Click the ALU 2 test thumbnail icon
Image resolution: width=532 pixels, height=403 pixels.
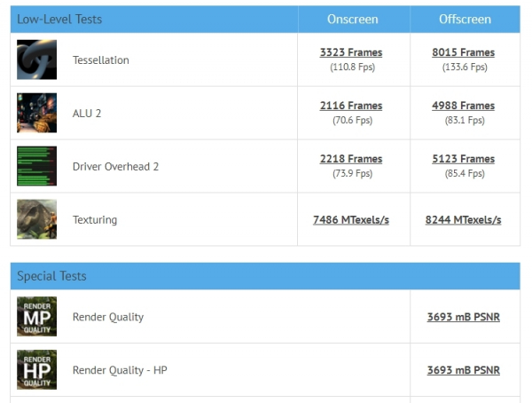click(x=36, y=113)
